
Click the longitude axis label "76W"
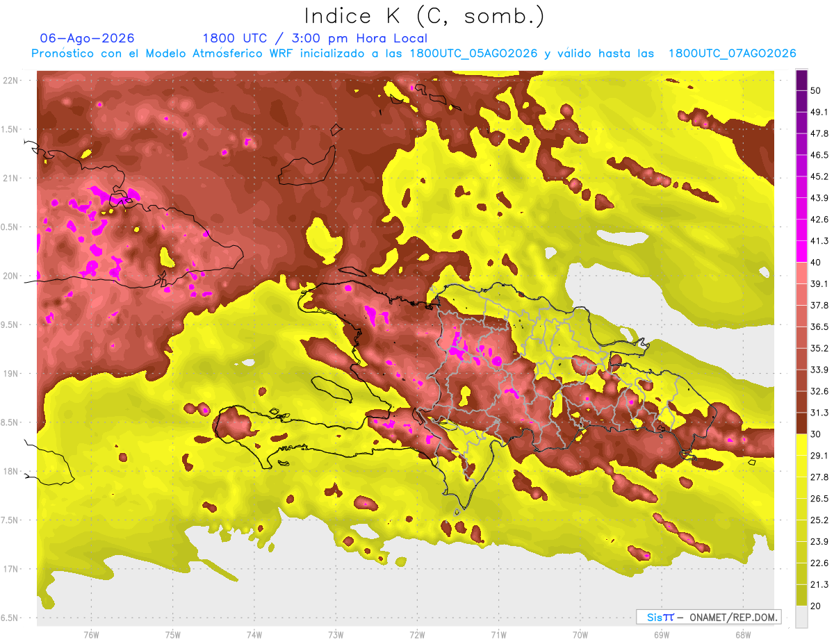[91, 634]
